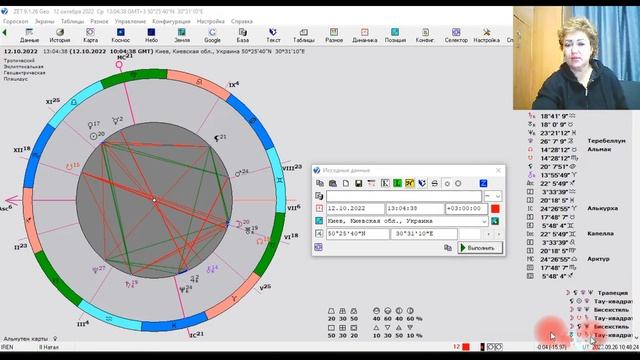Open the Экраны menu
Viewport: 640px width, 360px height.
(44, 21)
